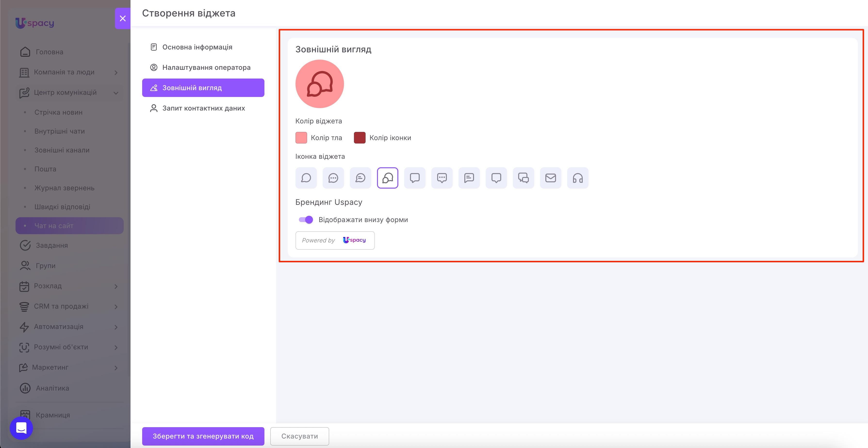This screenshot has height=448, width=868.
Task: Collapse Центр комунікацій menu
Action: [69, 92]
